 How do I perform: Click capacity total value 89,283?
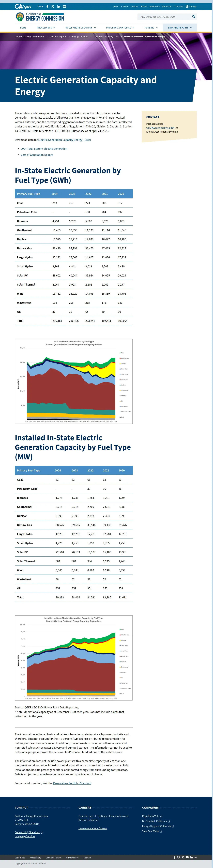click(x=60, y=597)
